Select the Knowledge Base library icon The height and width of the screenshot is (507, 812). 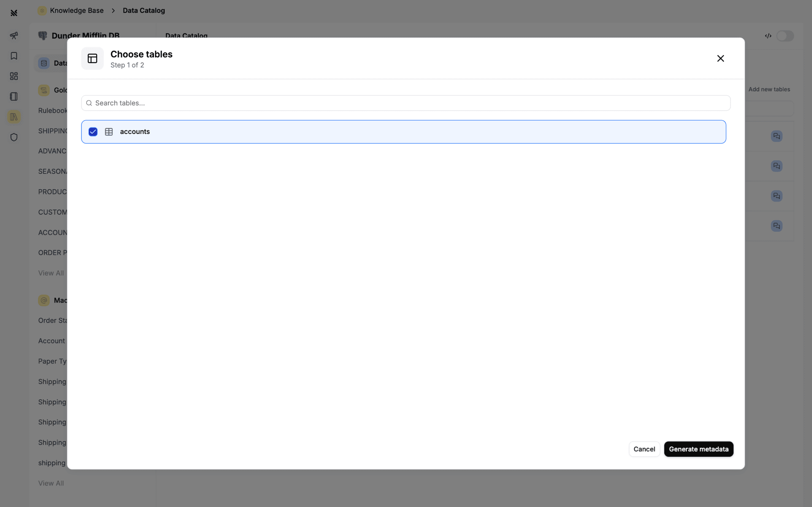click(14, 117)
